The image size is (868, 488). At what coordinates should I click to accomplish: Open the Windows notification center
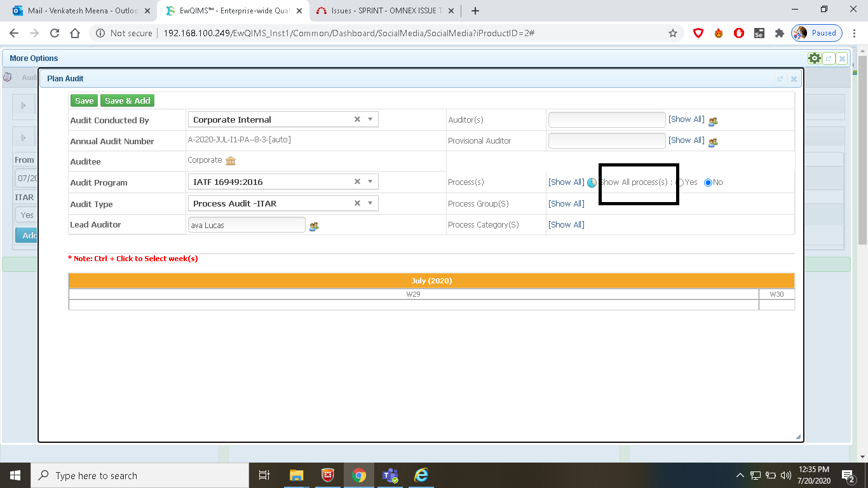[x=848, y=475]
